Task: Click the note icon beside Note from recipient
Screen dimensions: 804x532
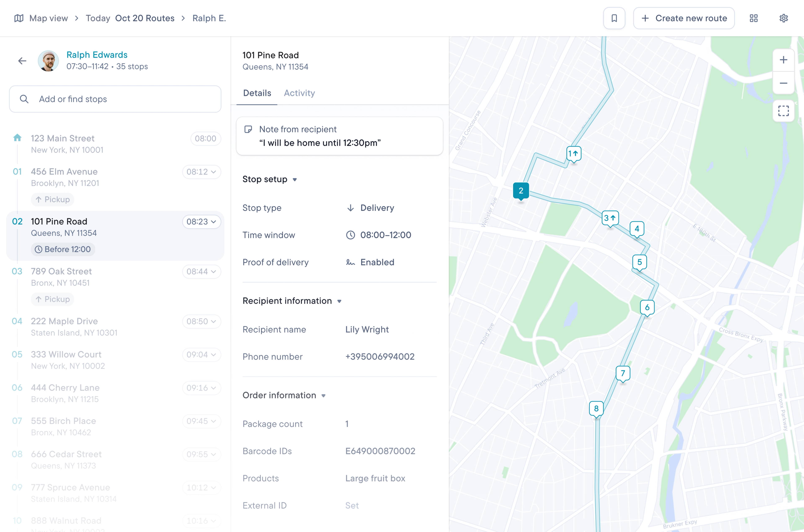Action: pos(248,129)
